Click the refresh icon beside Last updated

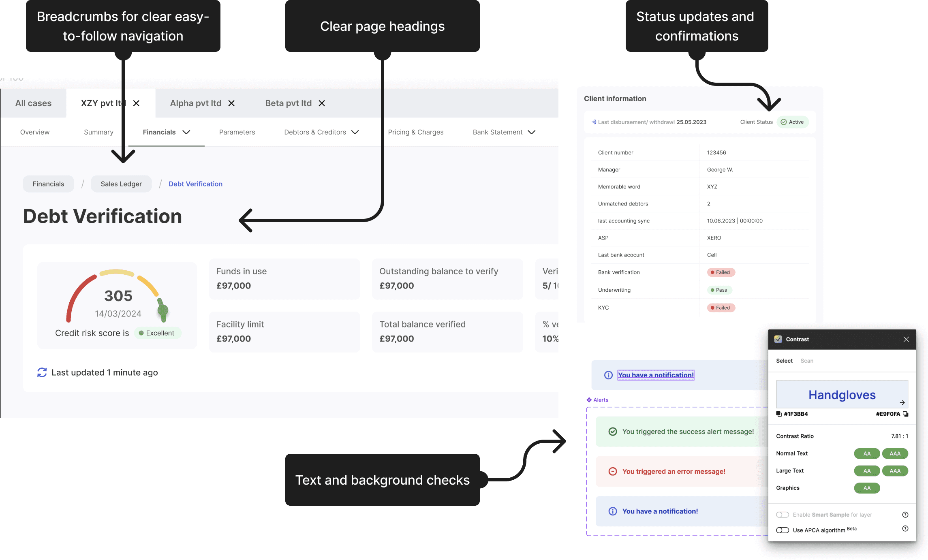click(42, 372)
